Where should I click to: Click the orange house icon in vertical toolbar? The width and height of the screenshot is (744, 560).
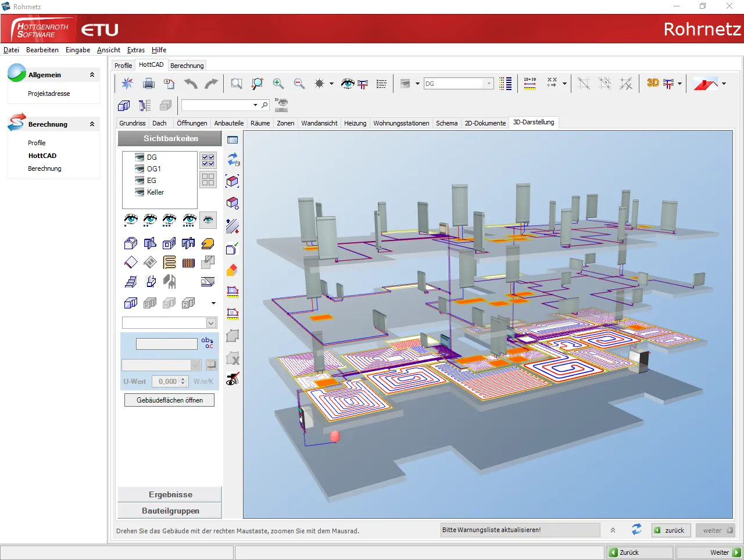click(x=233, y=270)
